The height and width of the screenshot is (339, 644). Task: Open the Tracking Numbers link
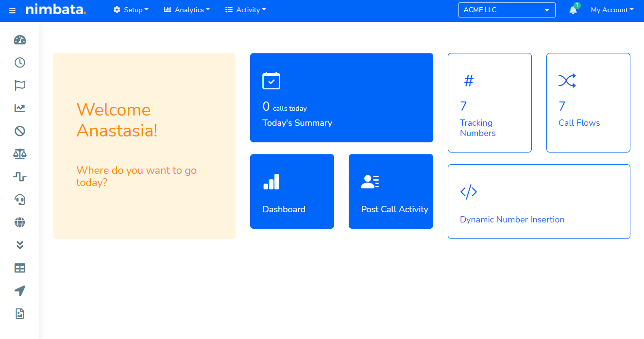click(x=478, y=128)
